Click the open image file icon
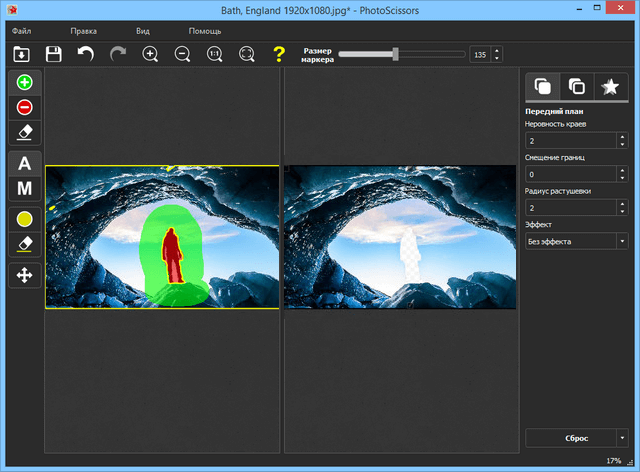This screenshot has height=472, width=640. click(x=22, y=54)
